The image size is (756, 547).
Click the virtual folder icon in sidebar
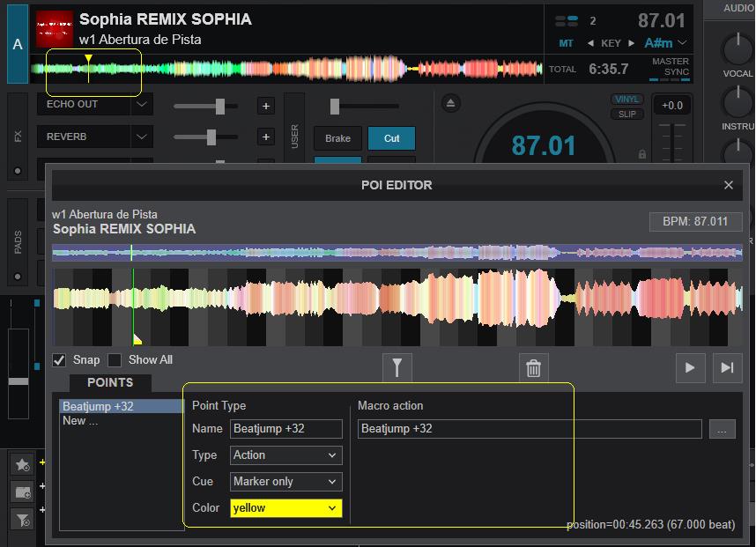[22, 492]
